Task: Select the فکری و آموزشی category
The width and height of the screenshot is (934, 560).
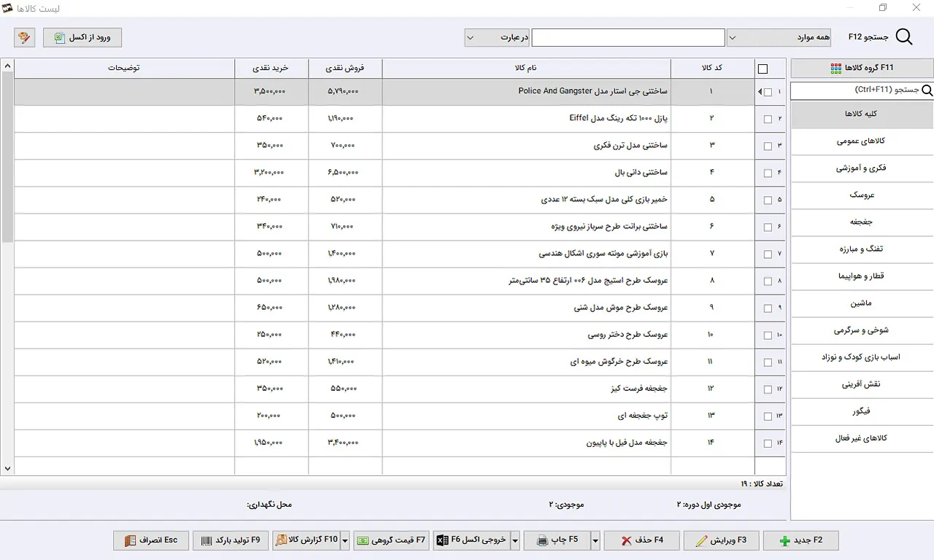Action: click(862, 168)
